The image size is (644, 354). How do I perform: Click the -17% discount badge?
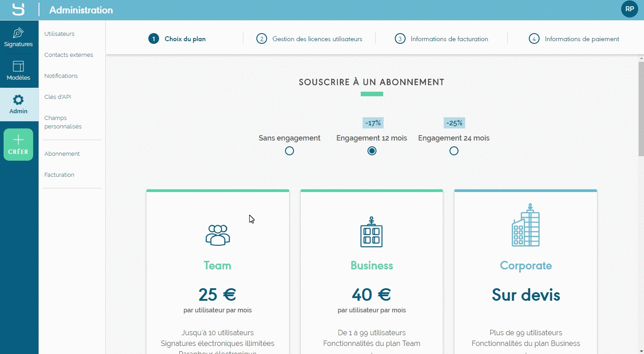[x=373, y=123]
